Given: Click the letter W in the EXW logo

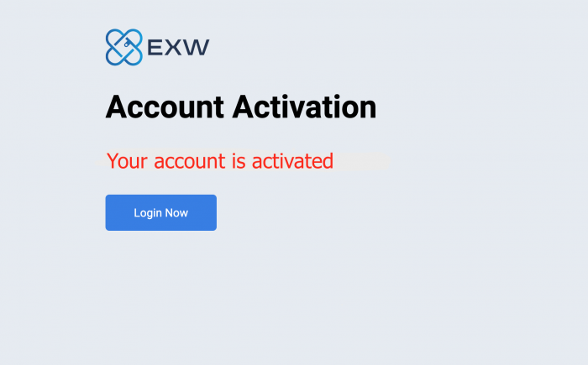Looking at the screenshot, I should pos(197,48).
